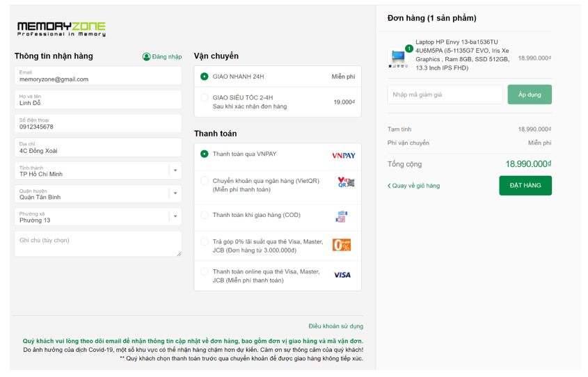Click the 0% installment icon

tap(342, 245)
